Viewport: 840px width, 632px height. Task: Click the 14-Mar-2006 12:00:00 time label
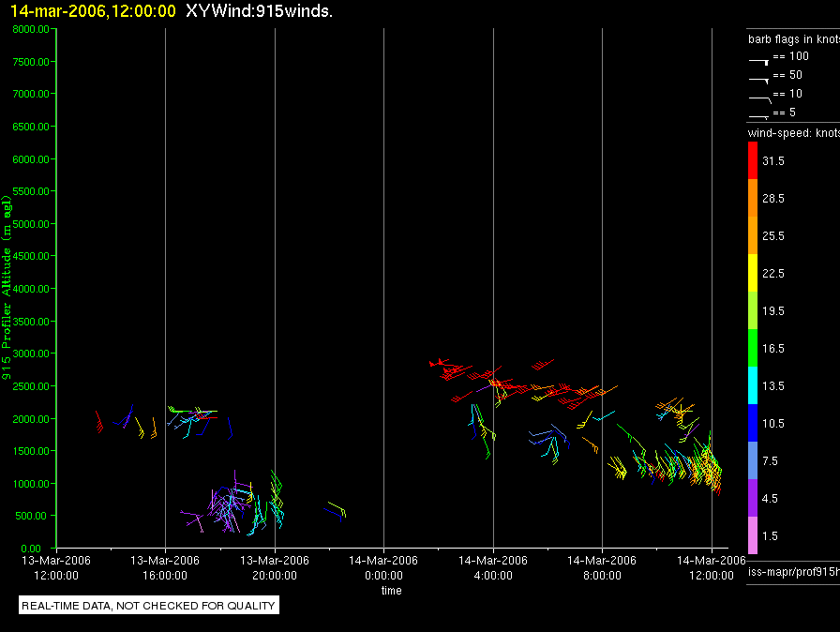[x=712, y=567]
